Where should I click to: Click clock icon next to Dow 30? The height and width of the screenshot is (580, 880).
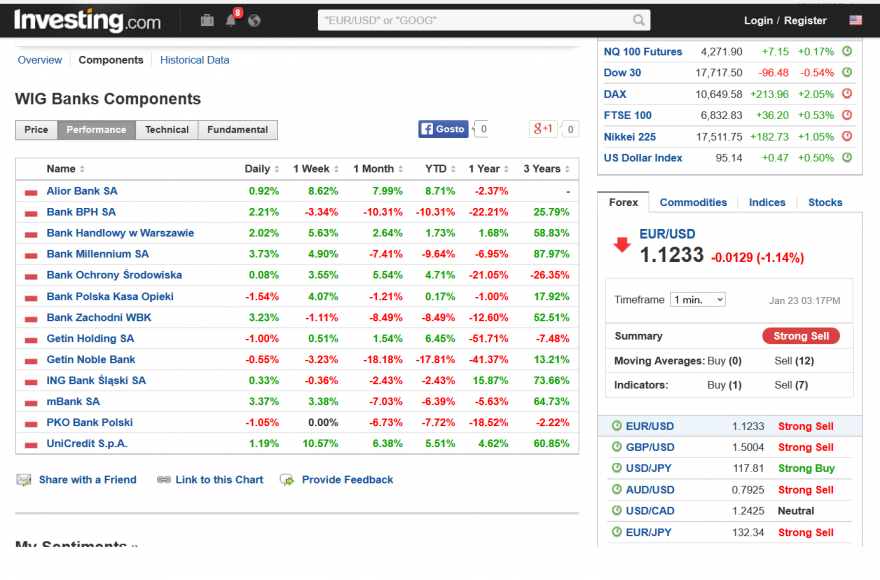[847, 72]
